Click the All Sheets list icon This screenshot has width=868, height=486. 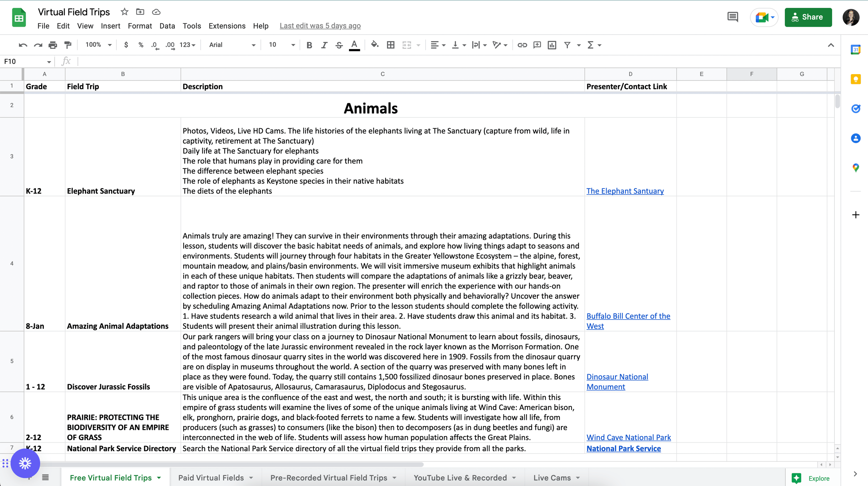tap(45, 477)
